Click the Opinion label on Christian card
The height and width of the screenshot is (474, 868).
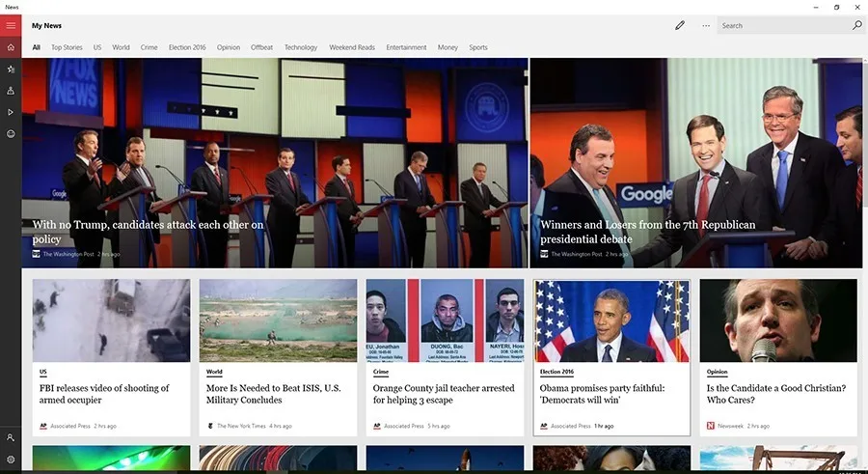[717, 372]
